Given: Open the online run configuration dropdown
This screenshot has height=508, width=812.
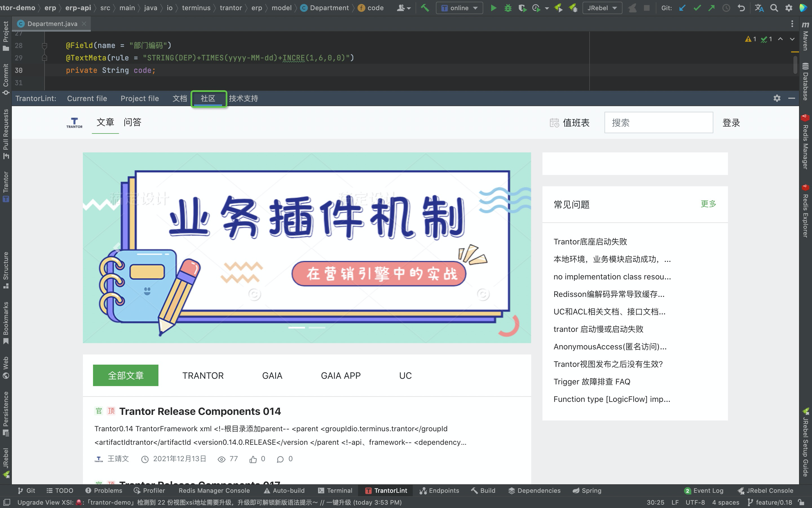Looking at the screenshot, I should (x=459, y=8).
